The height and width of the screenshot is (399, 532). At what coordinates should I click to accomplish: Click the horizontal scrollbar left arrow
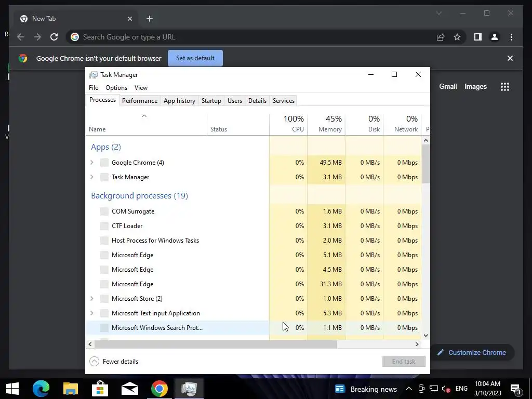pos(90,344)
